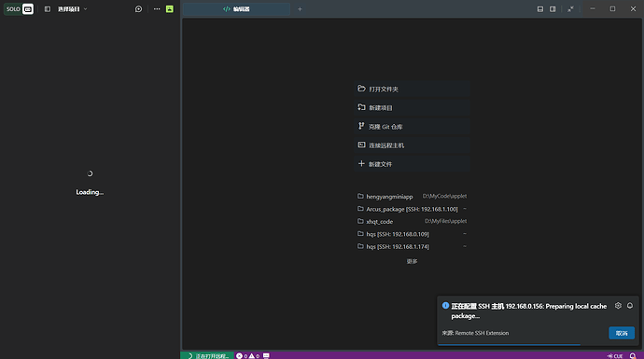Open errors and warnings count in status bar

tap(247, 355)
